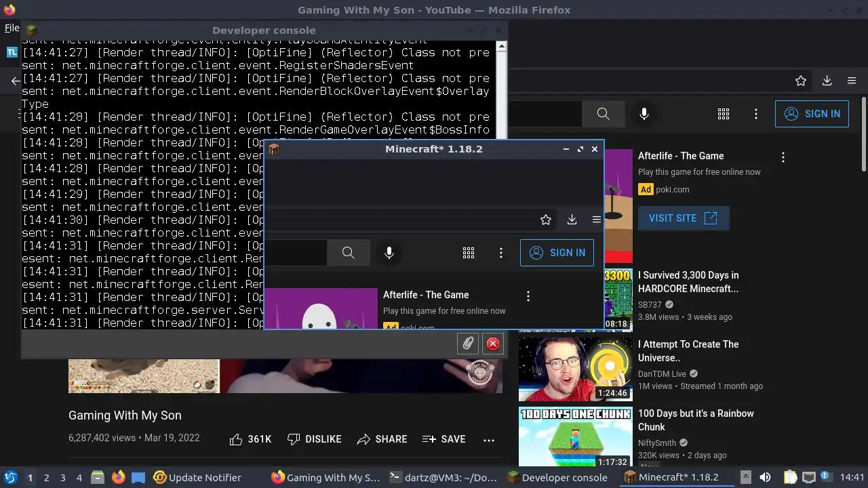This screenshot has width=868, height=488.
Task: Click the VISIT SITE ad button
Action: point(683,218)
